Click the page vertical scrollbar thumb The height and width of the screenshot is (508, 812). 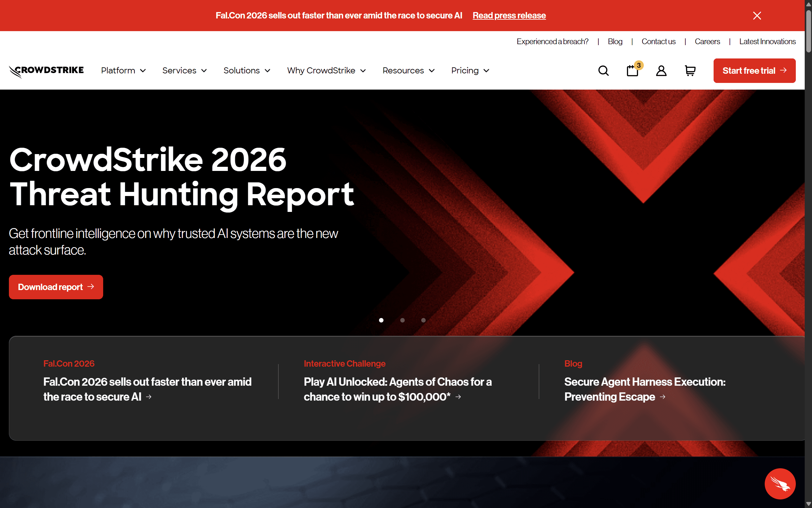point(808,31)
